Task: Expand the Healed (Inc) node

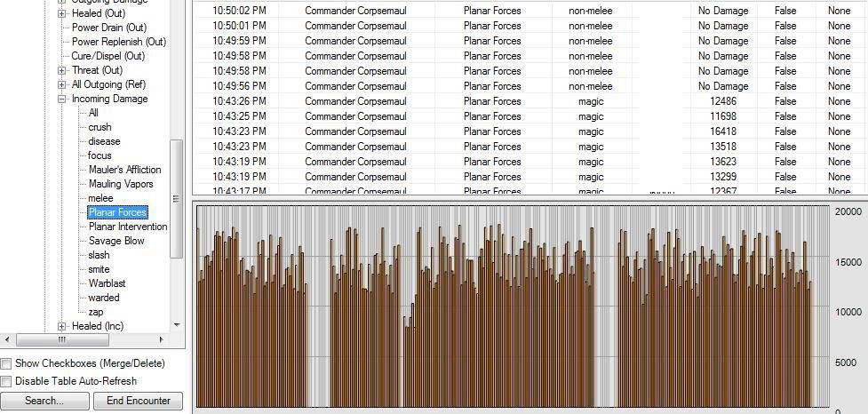Action: pos(61,327)
